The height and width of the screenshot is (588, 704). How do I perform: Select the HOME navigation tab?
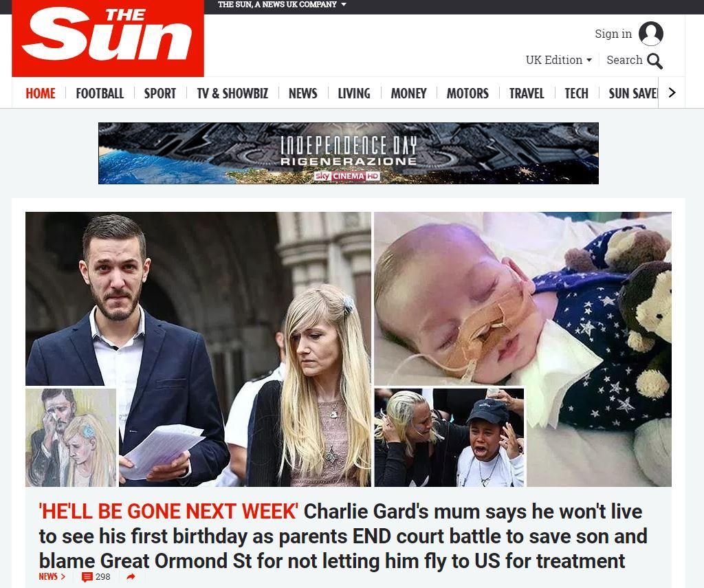41,94
